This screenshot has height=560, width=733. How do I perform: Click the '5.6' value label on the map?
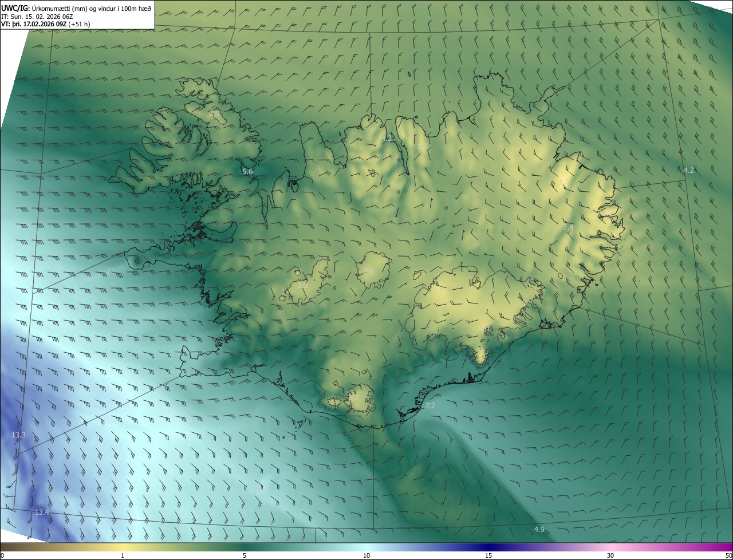247,171
